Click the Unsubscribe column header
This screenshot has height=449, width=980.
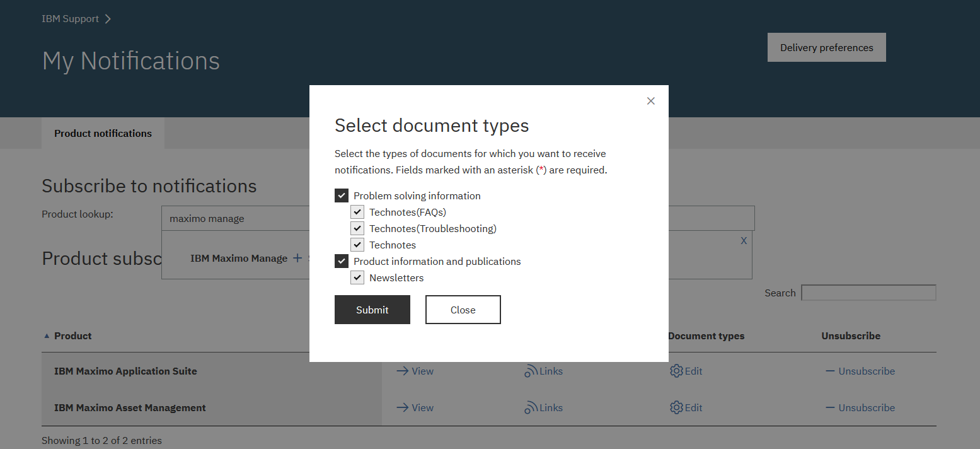click(851, 335)
